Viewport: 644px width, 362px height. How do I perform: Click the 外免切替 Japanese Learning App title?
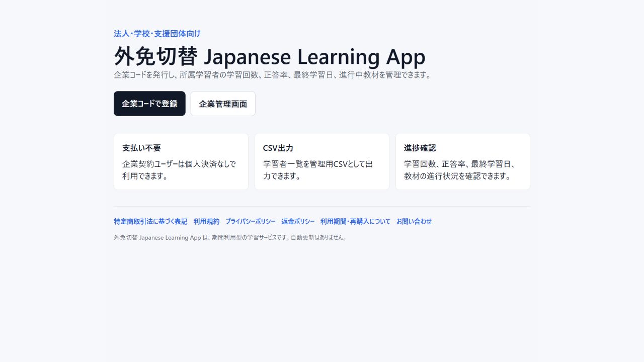point(270,56)
